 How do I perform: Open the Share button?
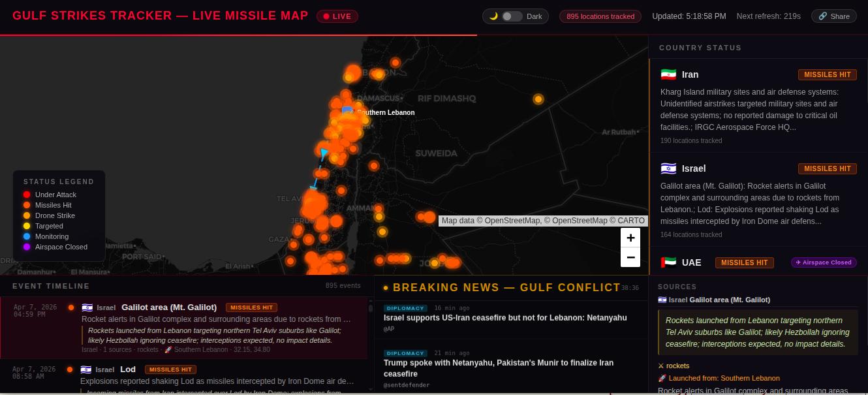click(834, 16)
